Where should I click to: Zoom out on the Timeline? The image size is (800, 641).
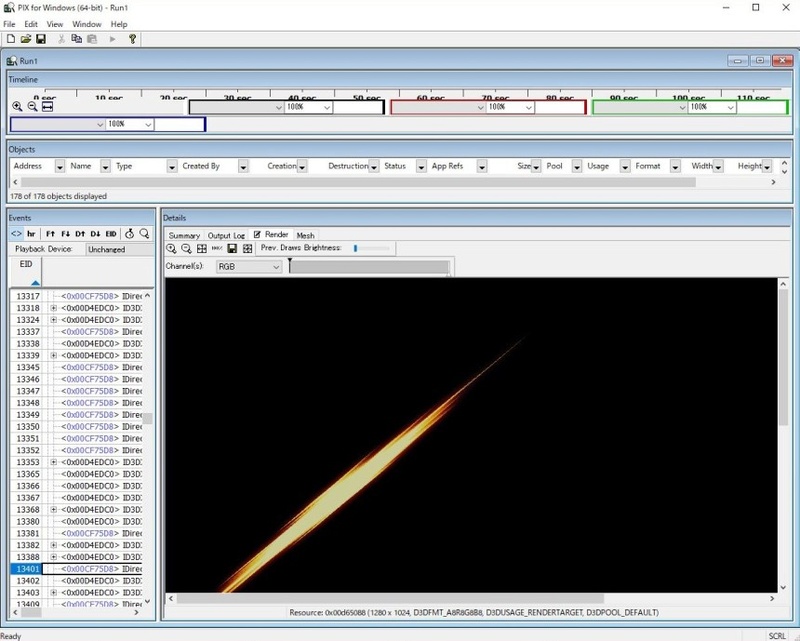32,107
